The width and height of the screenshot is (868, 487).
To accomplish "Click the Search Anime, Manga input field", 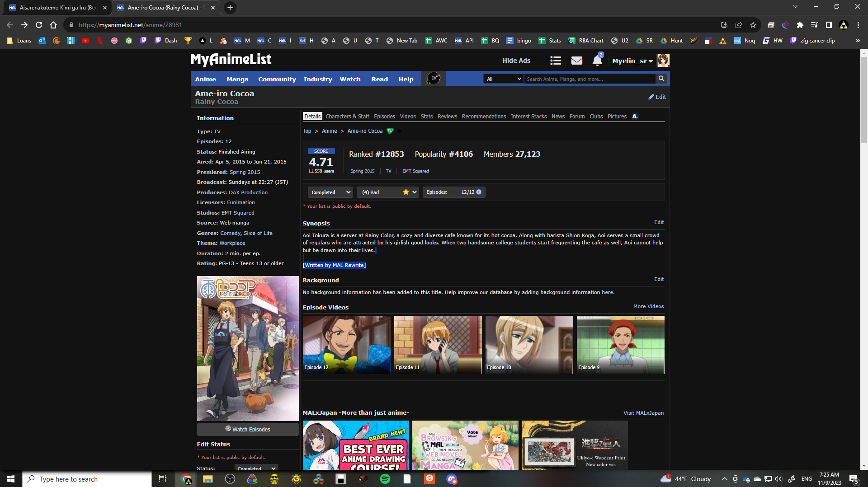I will 590,79.
